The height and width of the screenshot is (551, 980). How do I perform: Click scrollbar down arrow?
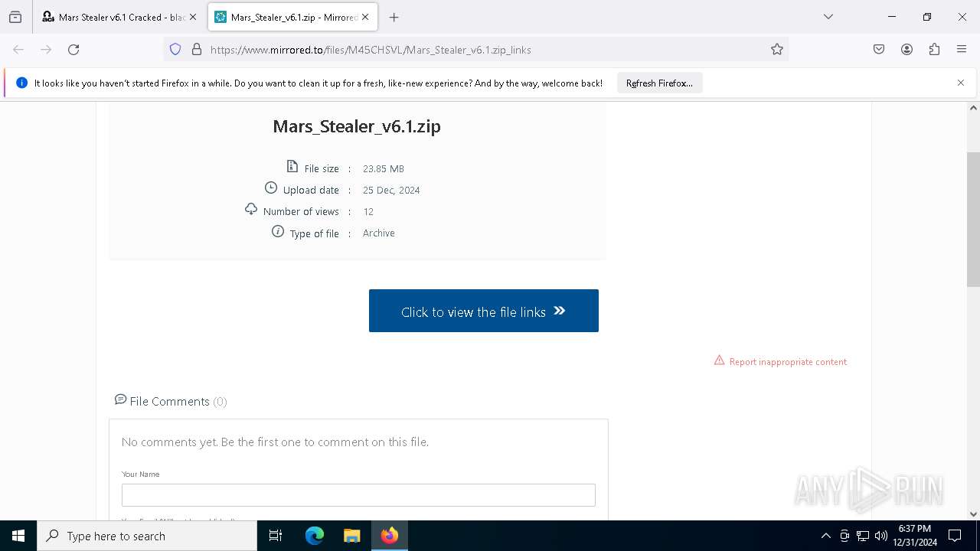coord(974,514)
